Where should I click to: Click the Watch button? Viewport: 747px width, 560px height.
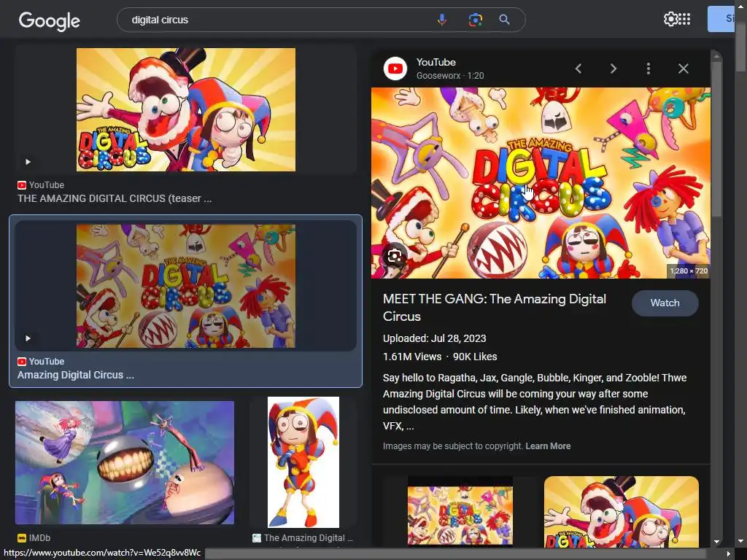(665, 303)
